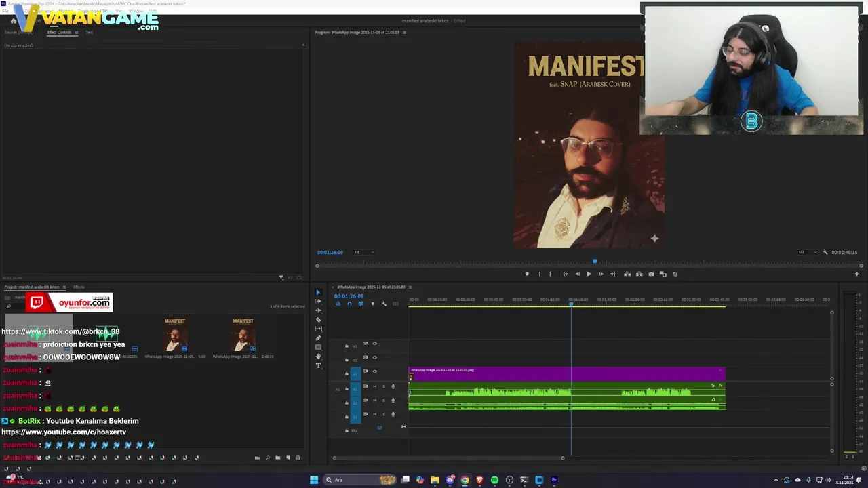Screen dimensions: 868x488
Task: Open Effects tab beside Project
Action: pos(79,287)
